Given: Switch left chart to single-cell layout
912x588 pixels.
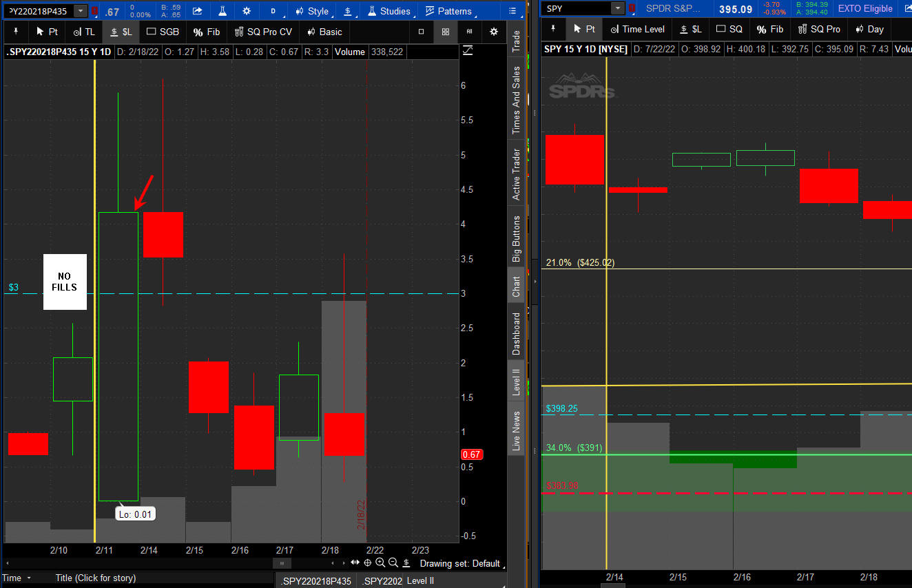Looking at the screenshot, I should point(422,32).
